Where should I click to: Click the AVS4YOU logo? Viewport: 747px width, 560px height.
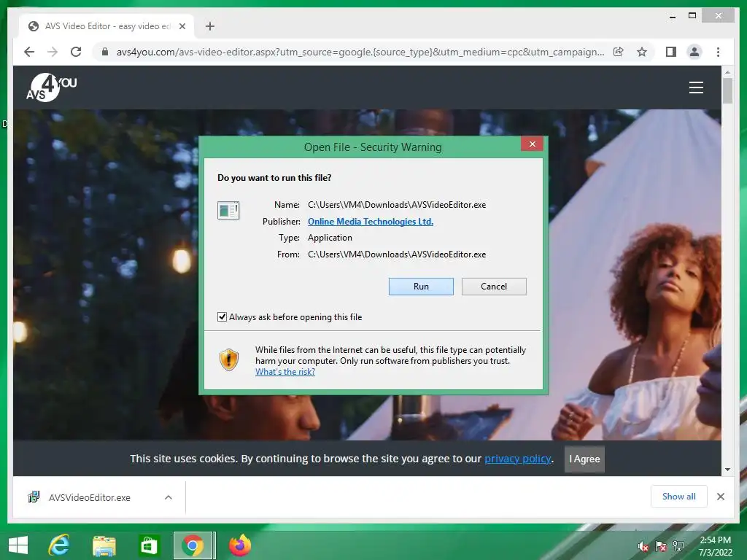click(52, 87)
